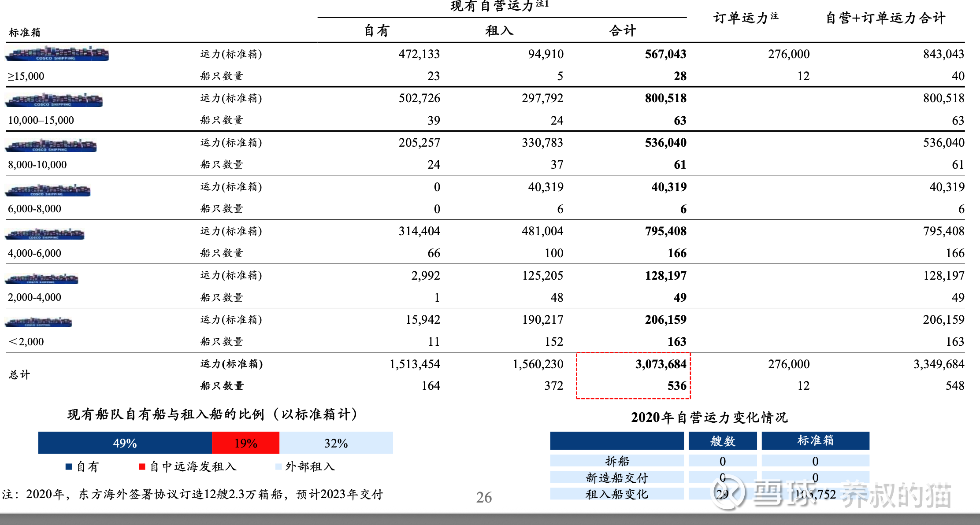Click the 10,000–15,000 ship image

tap(54, 100)
